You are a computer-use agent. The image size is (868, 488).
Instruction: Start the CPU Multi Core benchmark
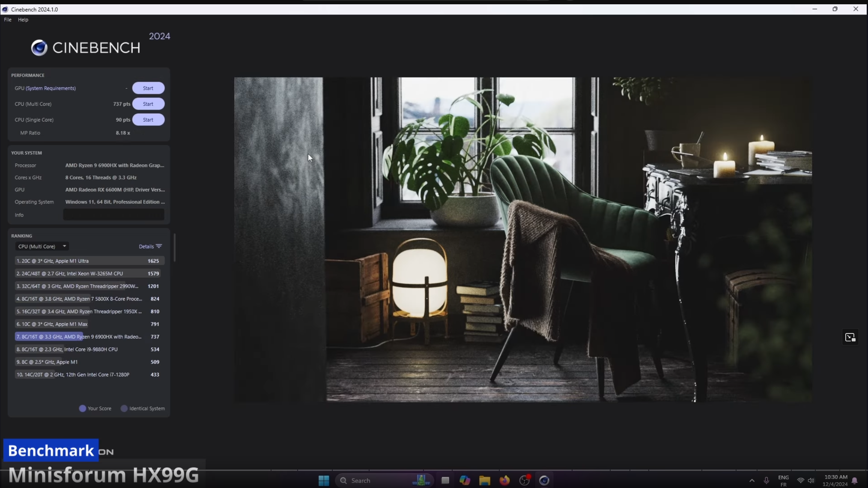[x=148, y=104]
